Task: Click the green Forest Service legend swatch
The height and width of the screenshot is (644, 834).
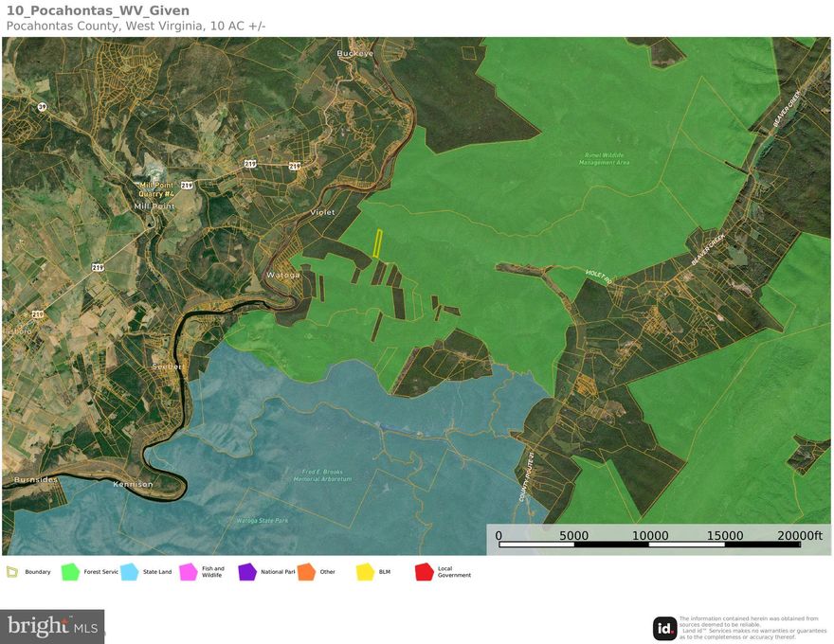Action: [x=69, y=572]
